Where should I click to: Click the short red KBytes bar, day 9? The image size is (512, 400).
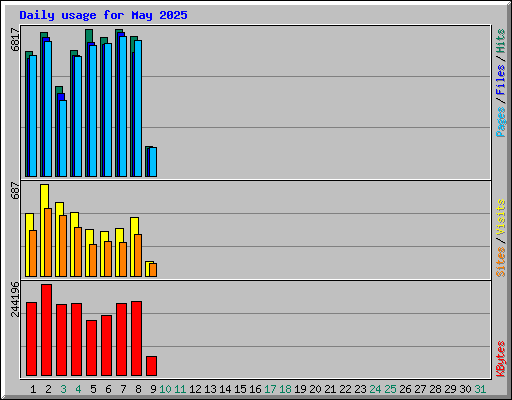[x=151, y=366]
